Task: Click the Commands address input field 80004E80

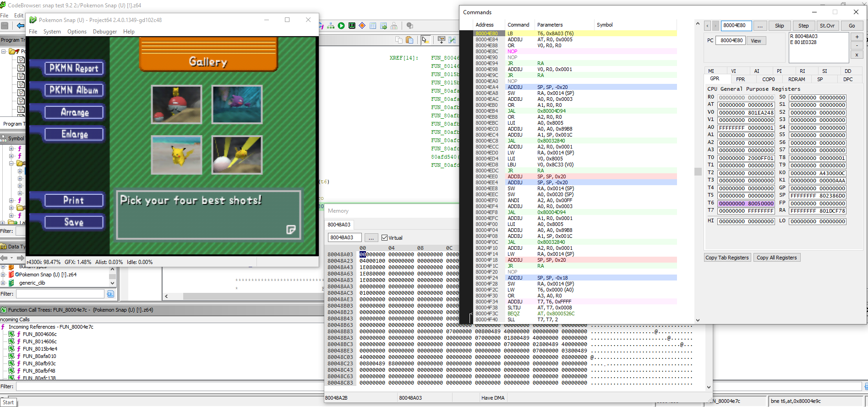Action: (736, 26)
